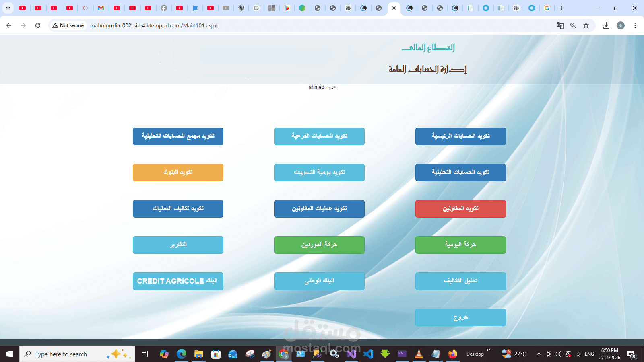Screen dimensions: 644x362
Task: Open VLC media player from taskbar
Action: pyautogui.click(x=419, y=354)
